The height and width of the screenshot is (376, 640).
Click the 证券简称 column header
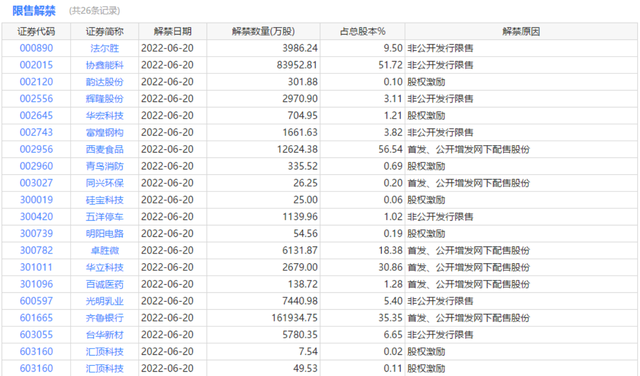pos(104,31)
